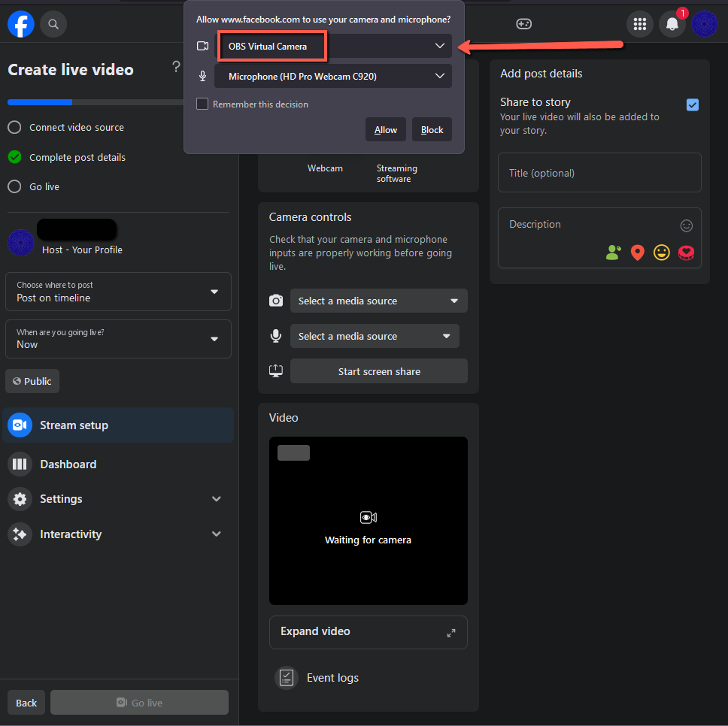The height and width of the screenshot is (726, 728).
Task: Click the help question mark icon
Action: (x=176, y=67)
